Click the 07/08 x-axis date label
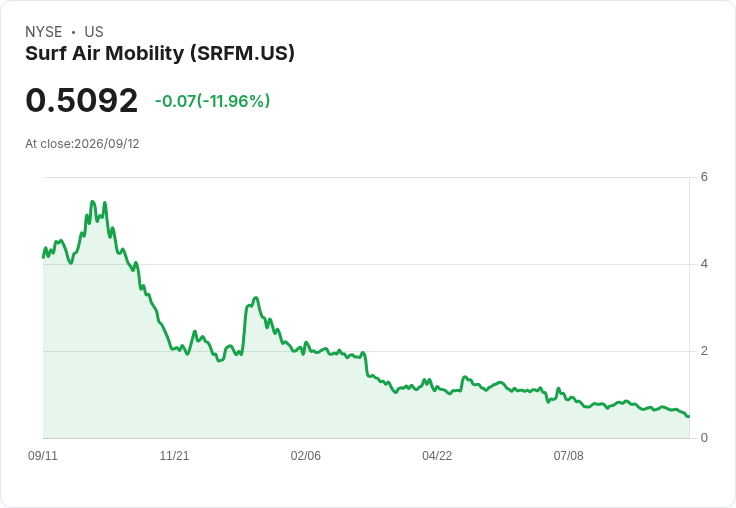The height and width of the screenshot is (508, 736). coord(568,455)
